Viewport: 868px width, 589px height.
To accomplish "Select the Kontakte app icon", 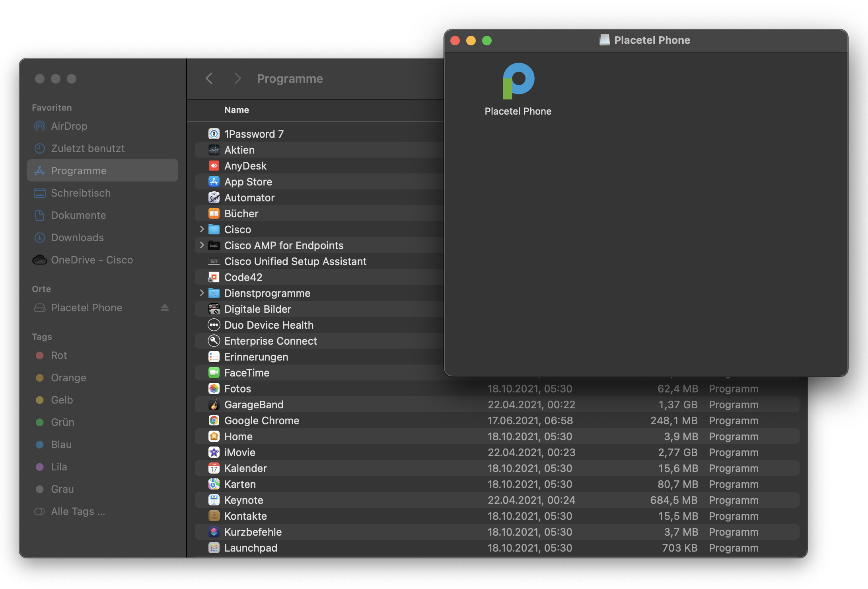I will coord(214,516).
